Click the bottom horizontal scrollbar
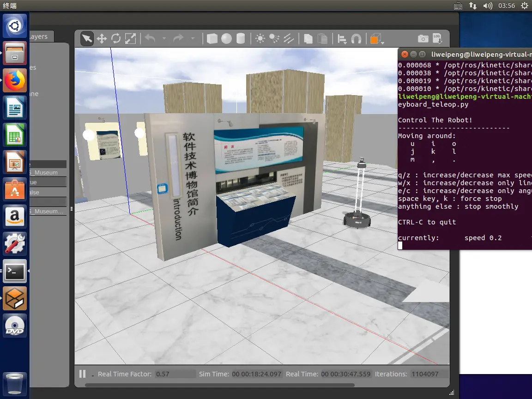Image resolution: width=532 pixels, height=399 pixels. tap(219, 385)
